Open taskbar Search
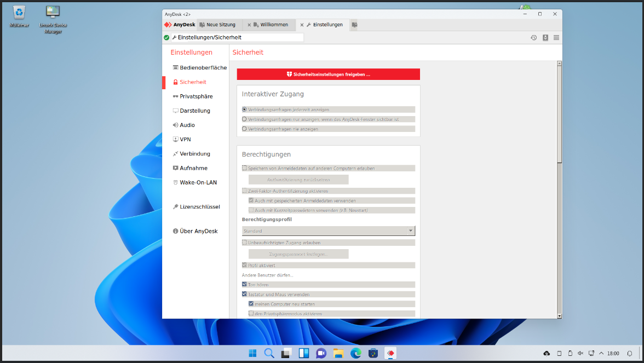 pos(269,353)
